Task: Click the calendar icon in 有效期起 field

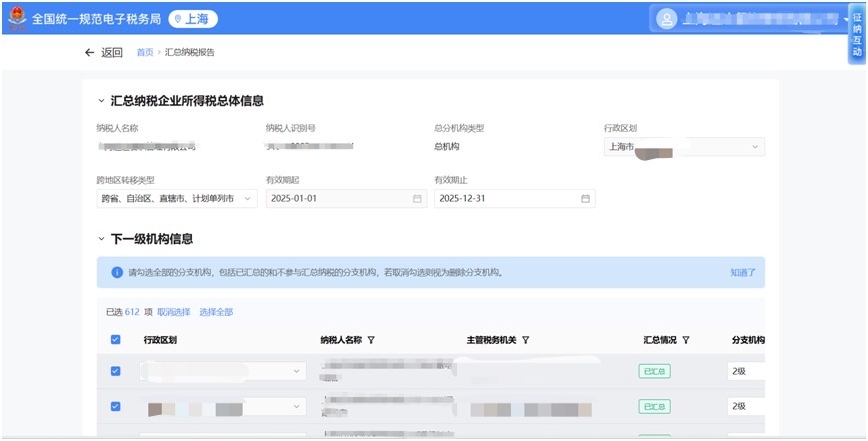Action: [x=417, y=199]
